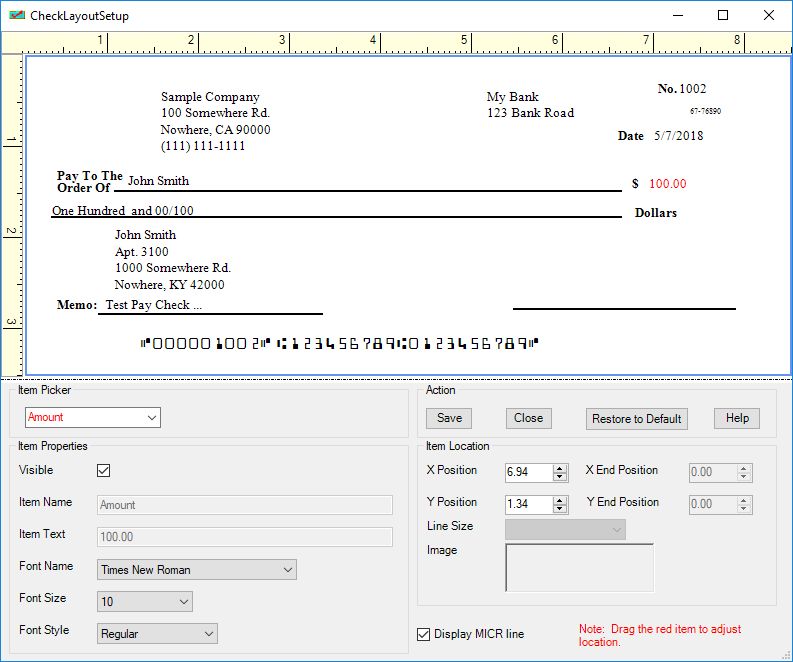Click 'Nowhere, CA 90000' company line

[x=215, y=130]
